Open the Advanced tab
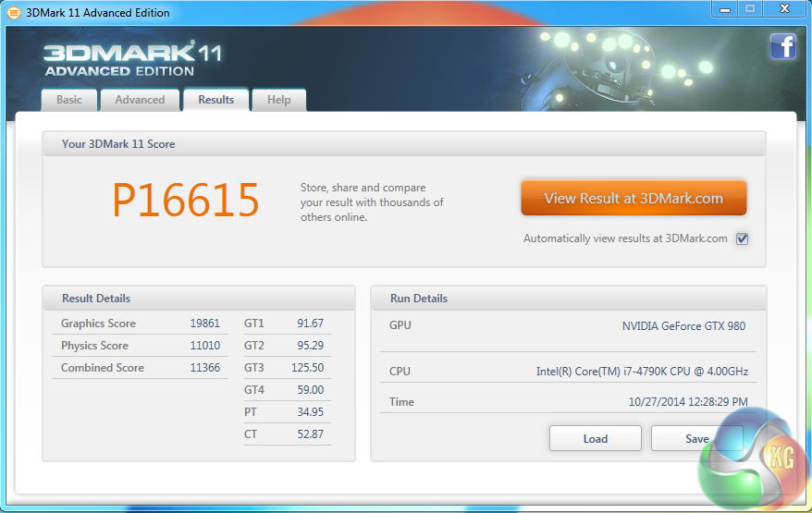This screenshot has width=812, height=513. tap(140, 100)
